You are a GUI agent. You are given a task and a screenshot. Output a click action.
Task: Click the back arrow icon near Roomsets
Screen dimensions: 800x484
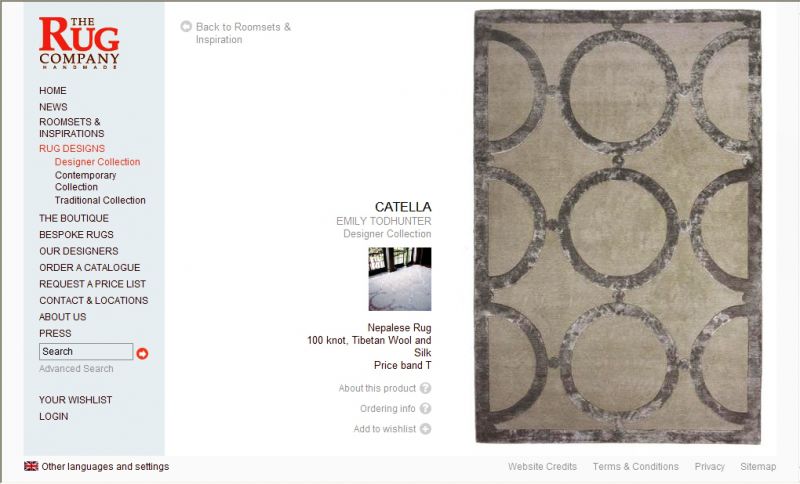(186, 26)
